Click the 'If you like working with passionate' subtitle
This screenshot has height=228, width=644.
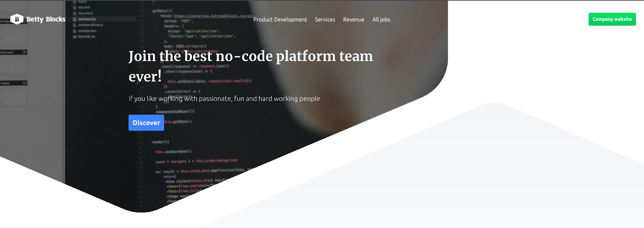224,99
